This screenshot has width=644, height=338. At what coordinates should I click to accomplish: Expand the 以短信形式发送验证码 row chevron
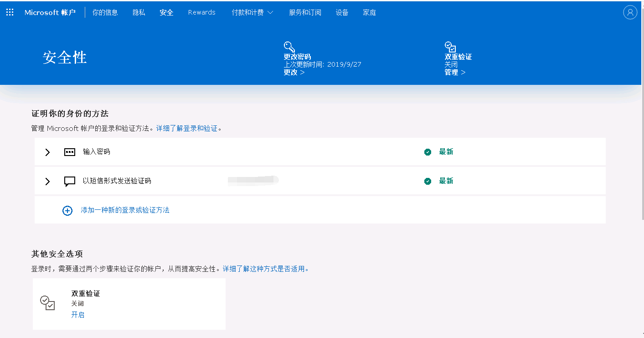47,182
